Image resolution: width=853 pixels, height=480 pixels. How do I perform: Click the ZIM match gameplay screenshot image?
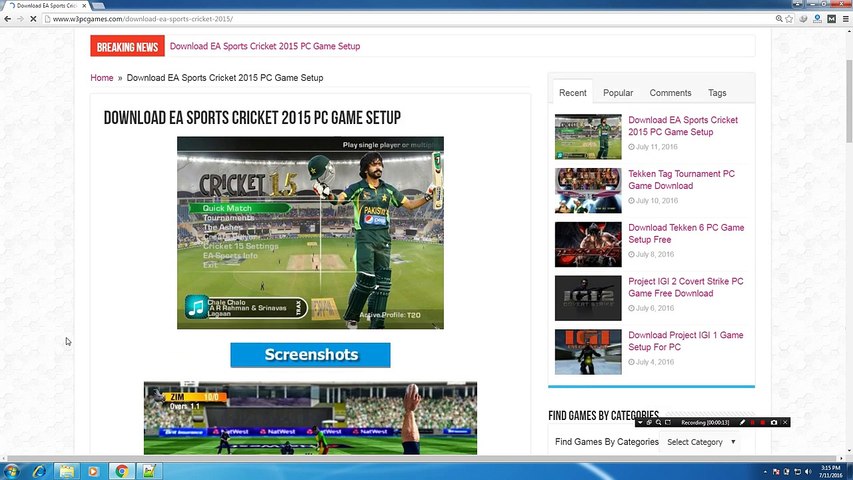310,418
